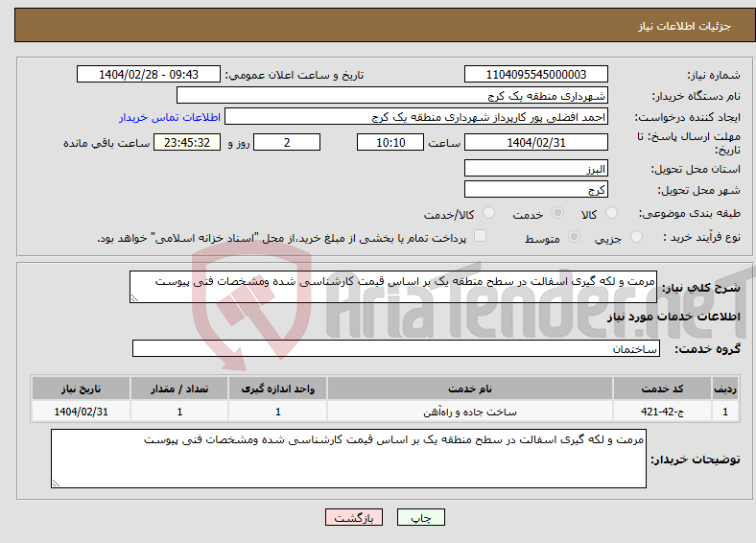Click the تاریخ نیاز column header

tap(81, 389)
